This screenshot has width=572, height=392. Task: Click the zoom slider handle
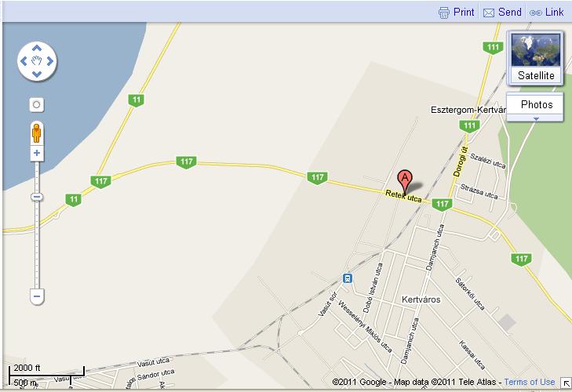pyautogui.click(x=36, y=197)
